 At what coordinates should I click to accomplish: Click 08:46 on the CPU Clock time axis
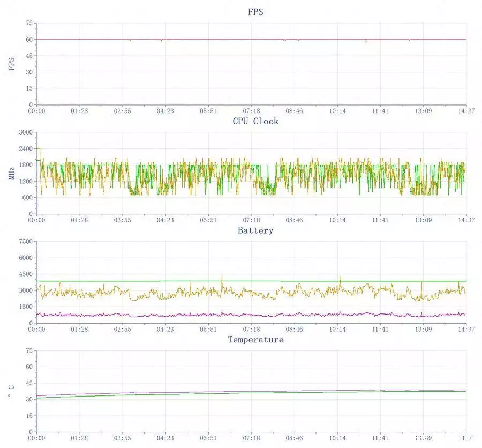[294, 220]
